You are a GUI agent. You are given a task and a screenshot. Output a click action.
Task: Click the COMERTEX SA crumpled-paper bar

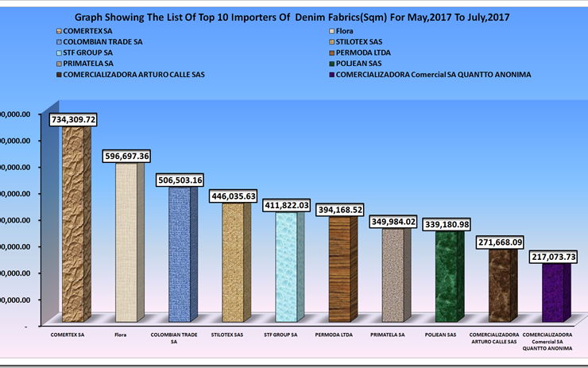76,224
